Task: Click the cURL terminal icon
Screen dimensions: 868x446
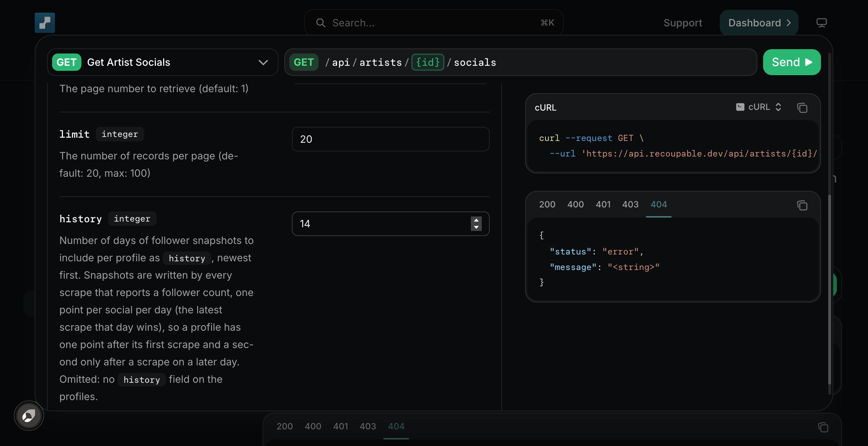Action: [740, 107]
